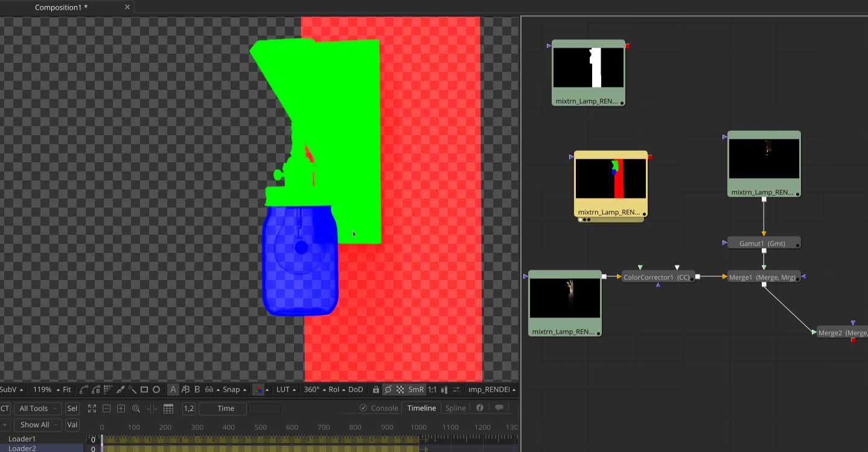868x452 pixels.
Task: Click the zoom-to-fit icon in timeline toolbar
Action: pyautogui.click(x=92, y=409)
